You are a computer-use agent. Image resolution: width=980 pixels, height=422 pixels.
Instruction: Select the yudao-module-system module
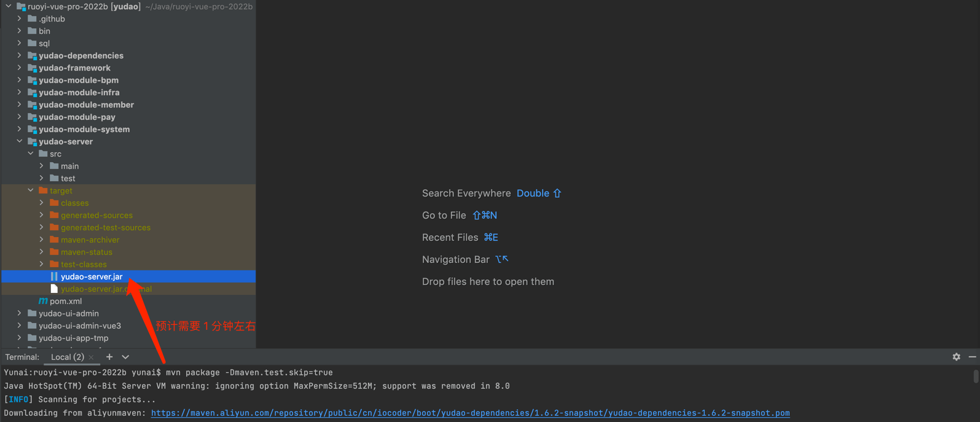click(x=84, y=129)
